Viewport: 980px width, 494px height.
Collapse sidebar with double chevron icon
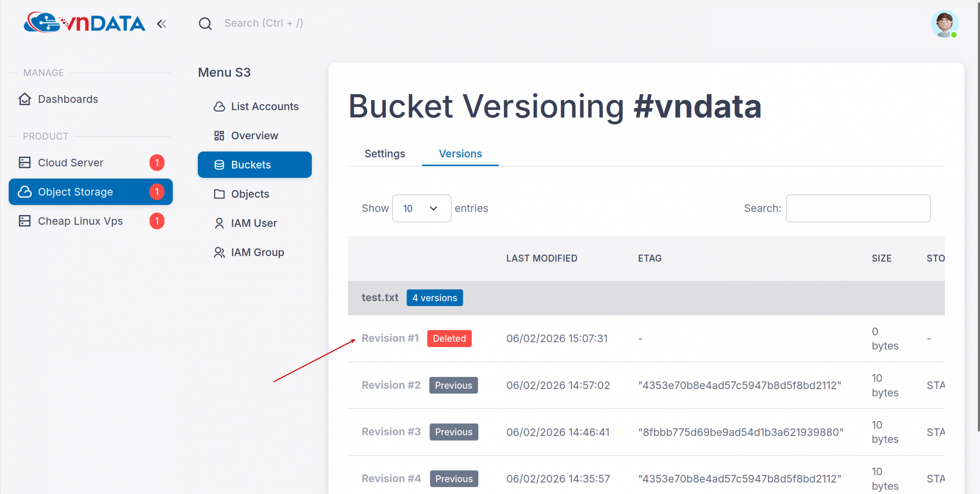point(162,24)
